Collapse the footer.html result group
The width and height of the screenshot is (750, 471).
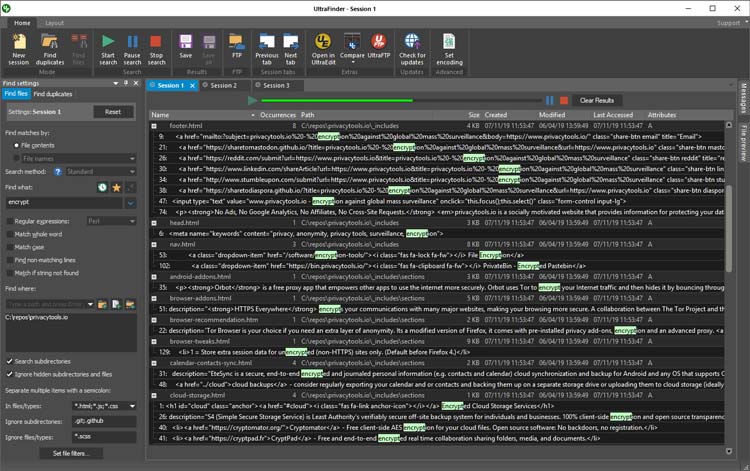tap(154, 126)
